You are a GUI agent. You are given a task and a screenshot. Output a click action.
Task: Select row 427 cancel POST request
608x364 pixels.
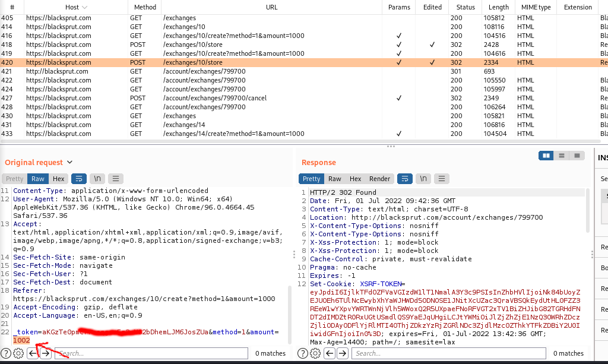pyautogui.click(x=304, y=98)
